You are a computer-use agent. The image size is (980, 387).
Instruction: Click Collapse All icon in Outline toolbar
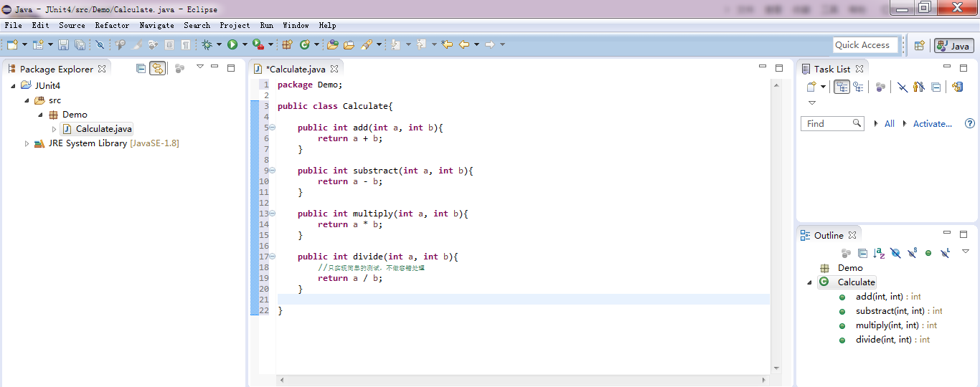[x=862, y=253]
